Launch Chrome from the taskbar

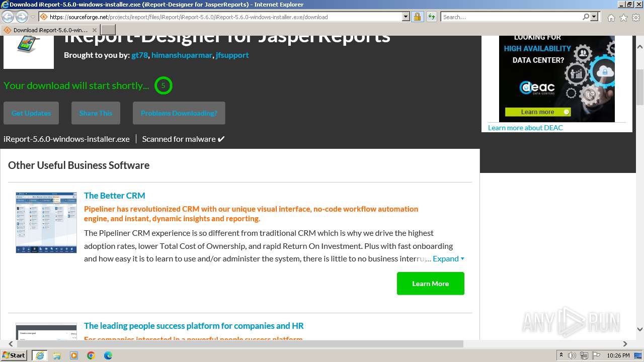coord(91,355)
